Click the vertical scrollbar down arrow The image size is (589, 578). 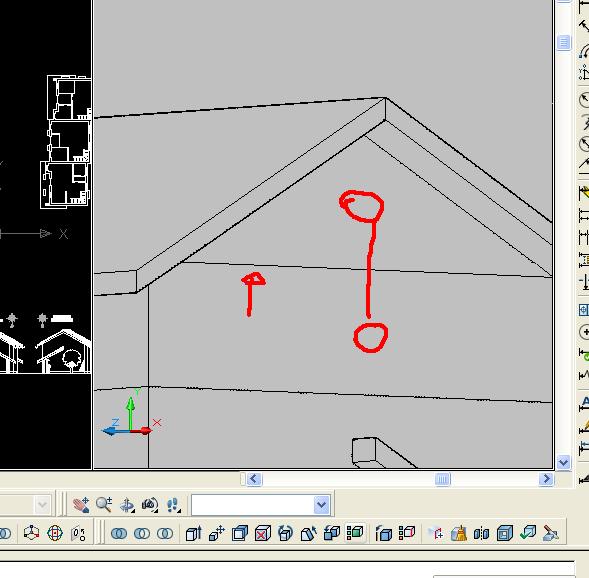[563, 462]
